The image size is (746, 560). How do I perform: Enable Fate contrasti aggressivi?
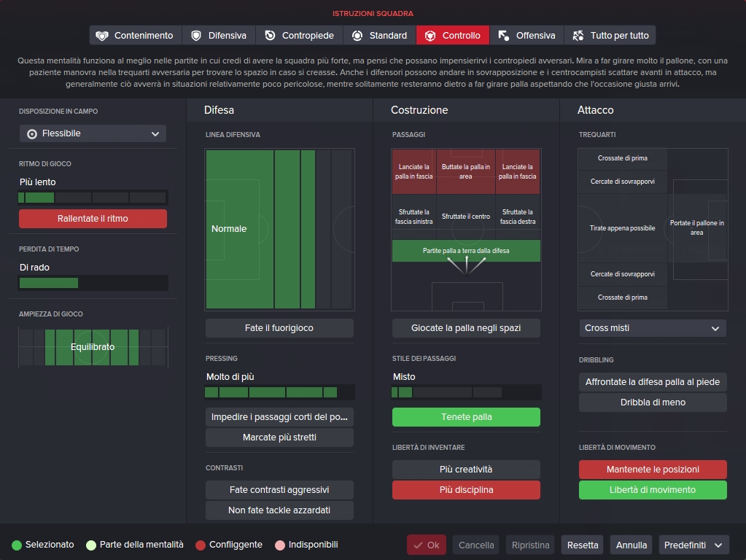tap(279, 490)
